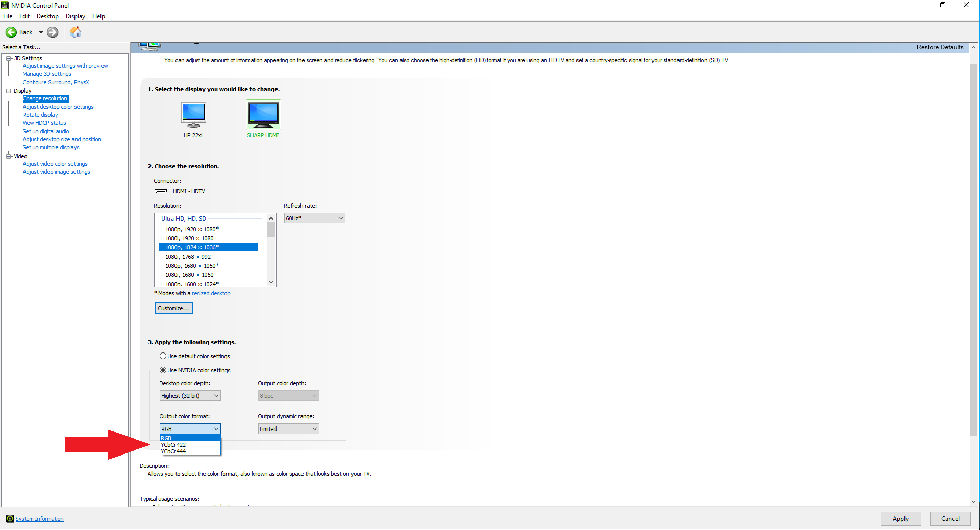Collapse the Display tree node
The height and width of the screenshot is (530, 980).
click(9, 91)
